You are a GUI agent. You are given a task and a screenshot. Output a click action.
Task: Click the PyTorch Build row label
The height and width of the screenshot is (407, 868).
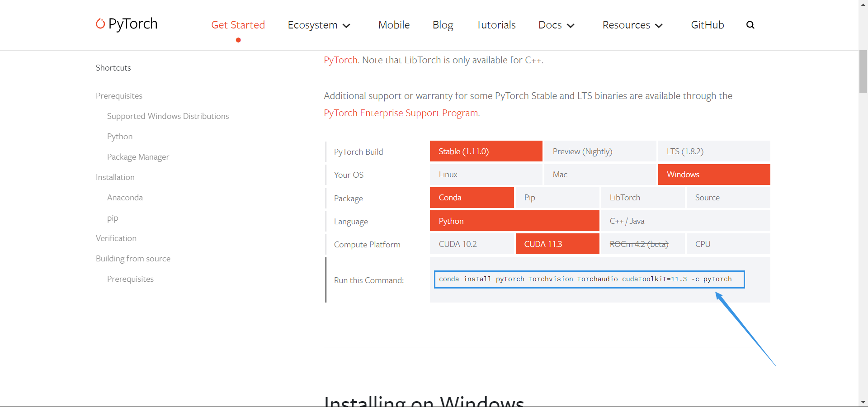point(359,152)
